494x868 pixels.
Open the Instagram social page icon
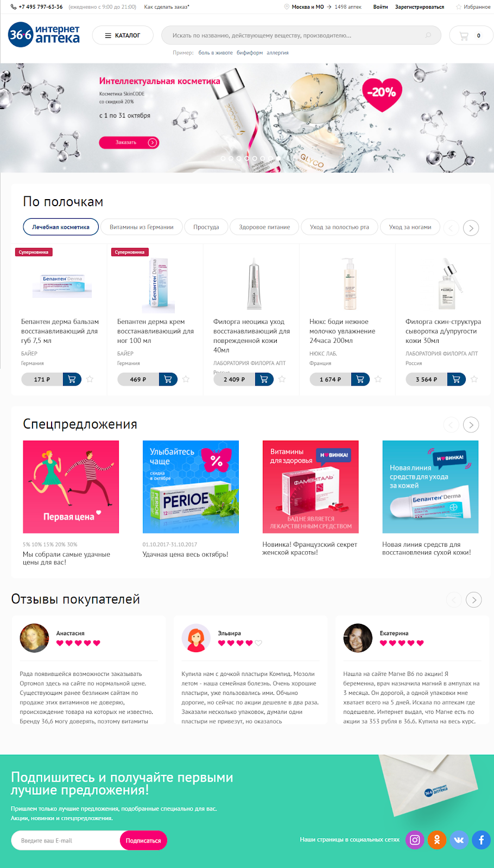415,840
